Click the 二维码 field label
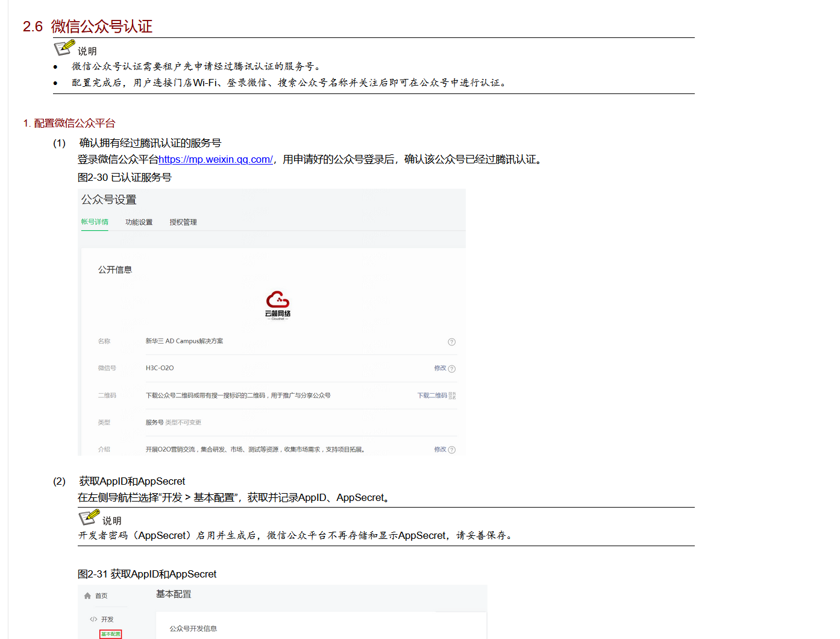 pos(107,395)
